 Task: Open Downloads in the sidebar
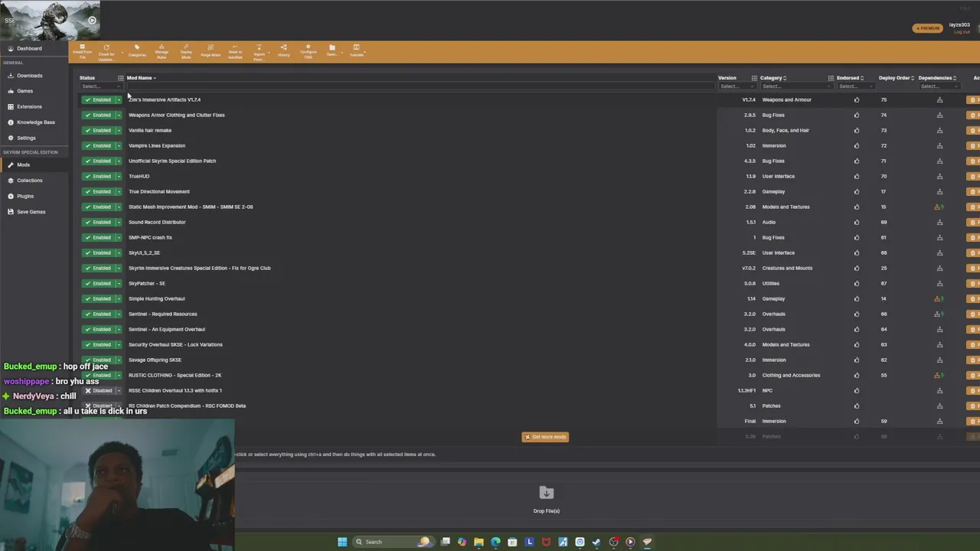click(x=29, y=75)
